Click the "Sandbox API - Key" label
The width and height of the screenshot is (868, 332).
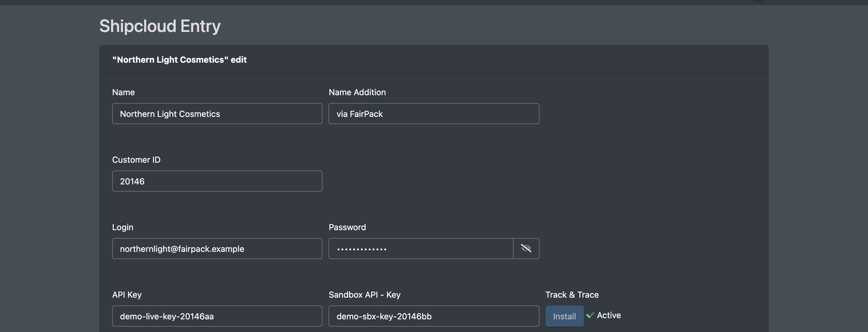(x=365, y=295)
